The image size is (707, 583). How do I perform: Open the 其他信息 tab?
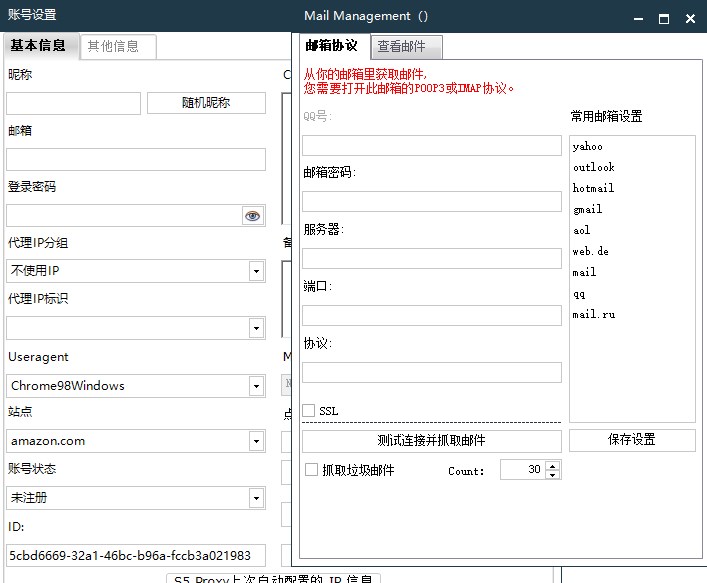(118, 46)
